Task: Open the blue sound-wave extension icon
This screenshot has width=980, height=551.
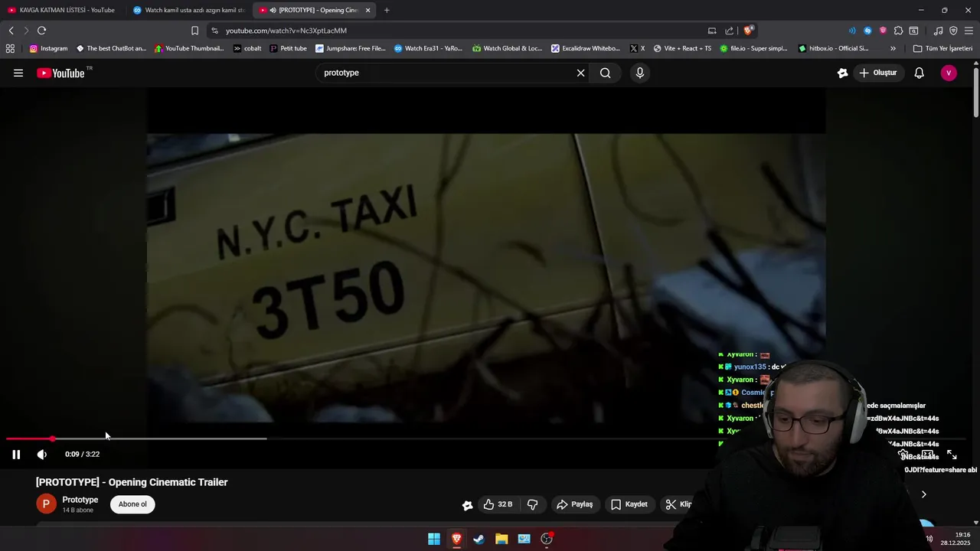Action: point(852,31)
